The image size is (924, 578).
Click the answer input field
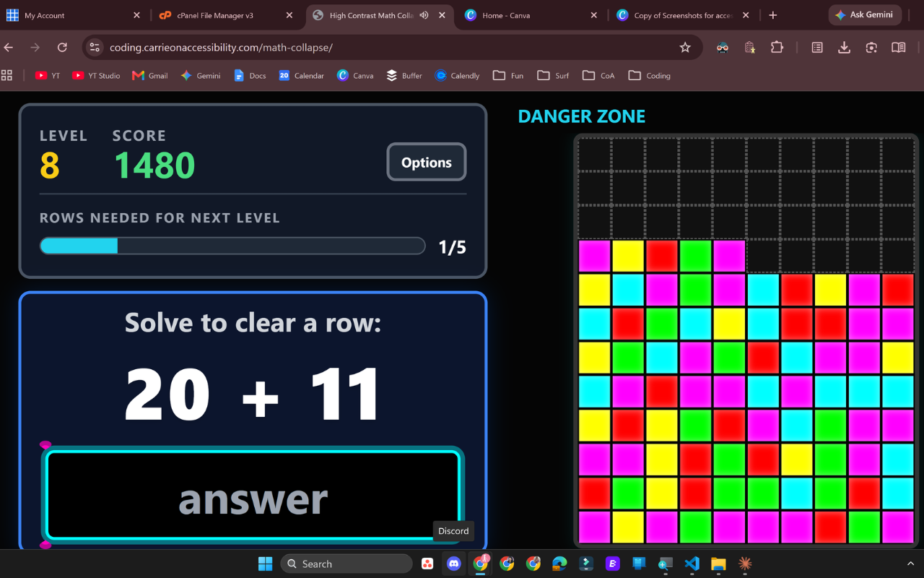coord(253,496)
